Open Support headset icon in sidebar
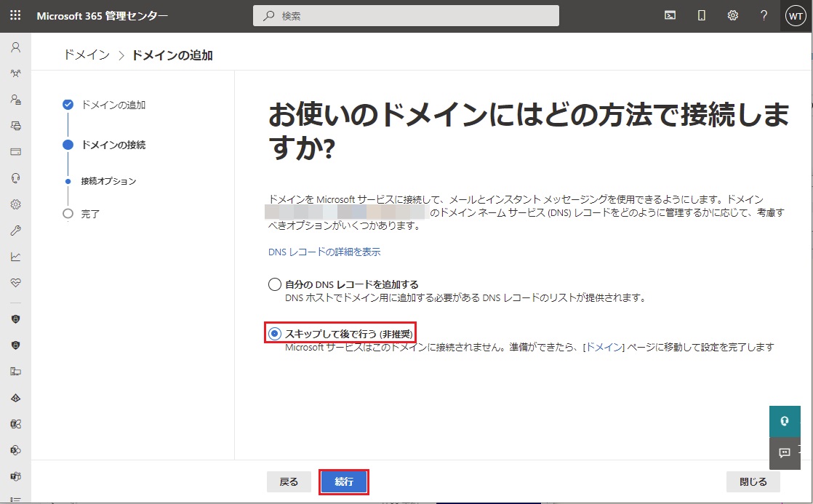The image size is (813, 504). point(15,178)
